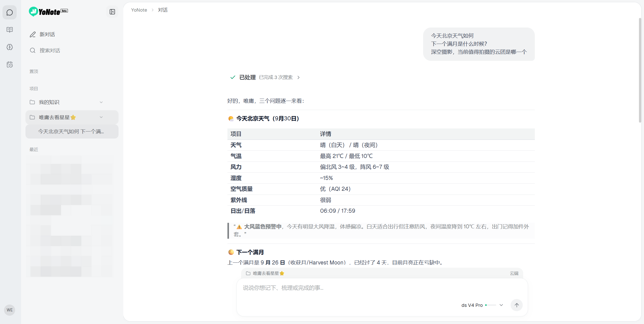Open the chat icon in left rail
Viewport: 644px width, 324px height.
10,12
